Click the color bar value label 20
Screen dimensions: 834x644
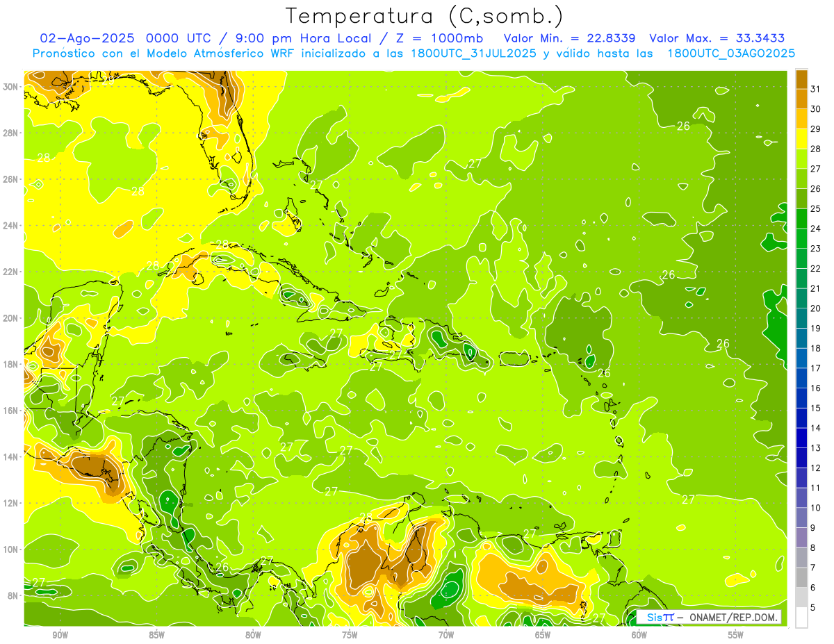[816, 308]
